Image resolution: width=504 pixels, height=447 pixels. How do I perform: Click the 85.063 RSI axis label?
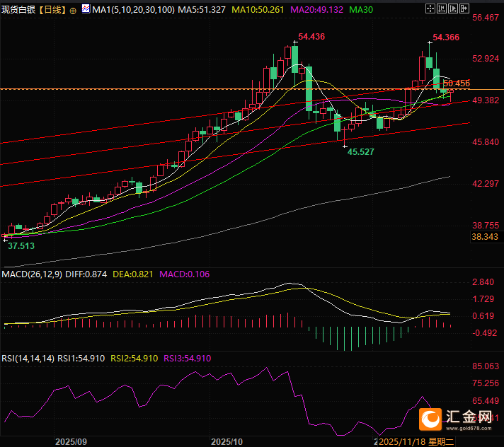486,366
